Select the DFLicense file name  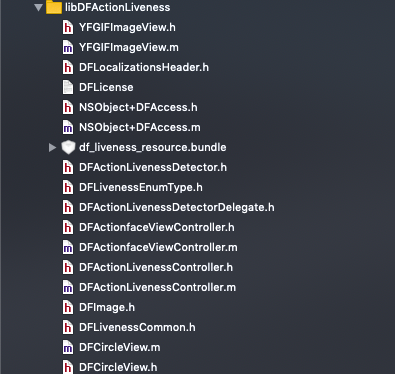tap(106, 87)
